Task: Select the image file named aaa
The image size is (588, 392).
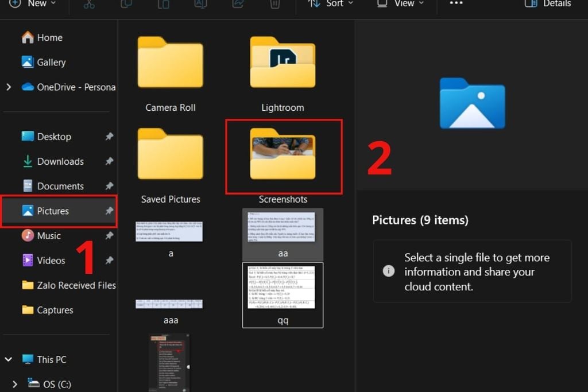Action: 169,311
